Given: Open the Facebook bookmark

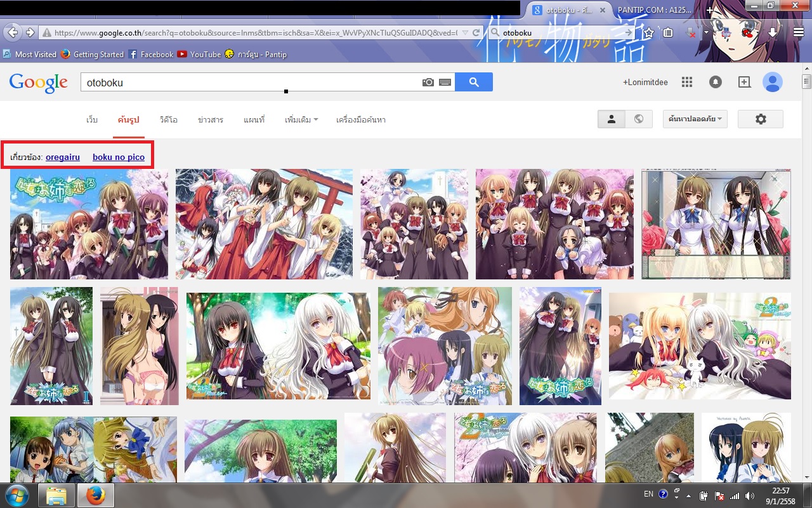Looking at the screenshot, I should (151, 55).
